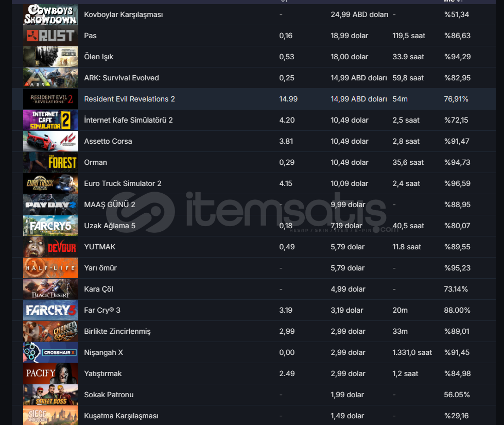This screenshot has width=504, height=425.
Task: Open the 'YUTMAK' game title
Action: pos(100,247)
